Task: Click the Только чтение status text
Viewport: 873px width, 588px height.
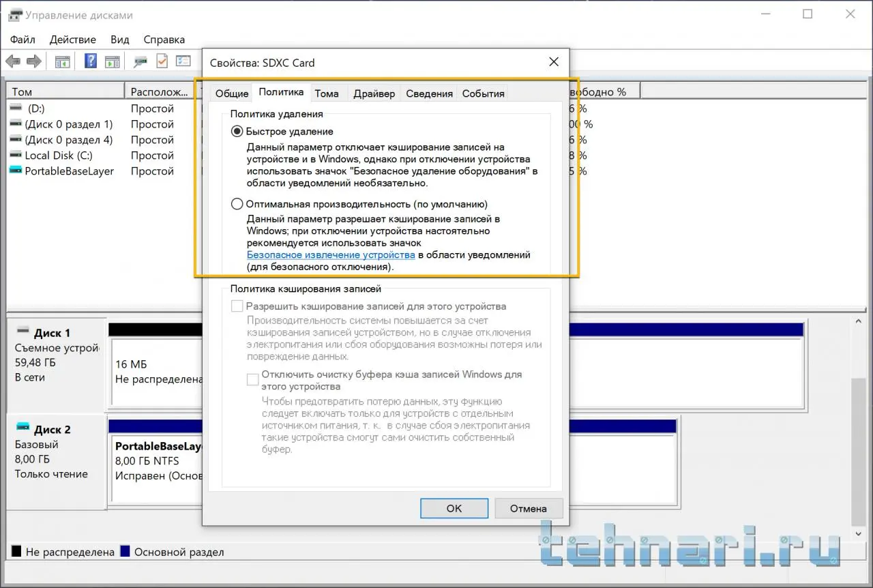Action: (x=51, y=473)
